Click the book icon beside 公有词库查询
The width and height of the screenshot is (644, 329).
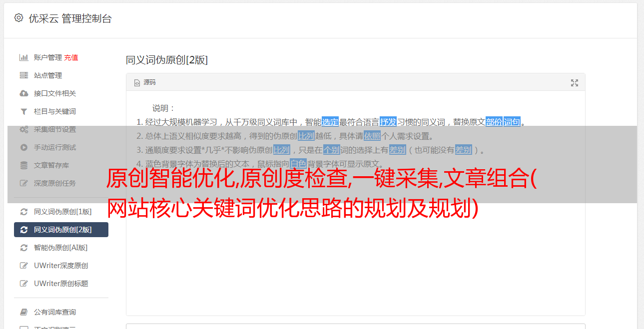(23, 312)
